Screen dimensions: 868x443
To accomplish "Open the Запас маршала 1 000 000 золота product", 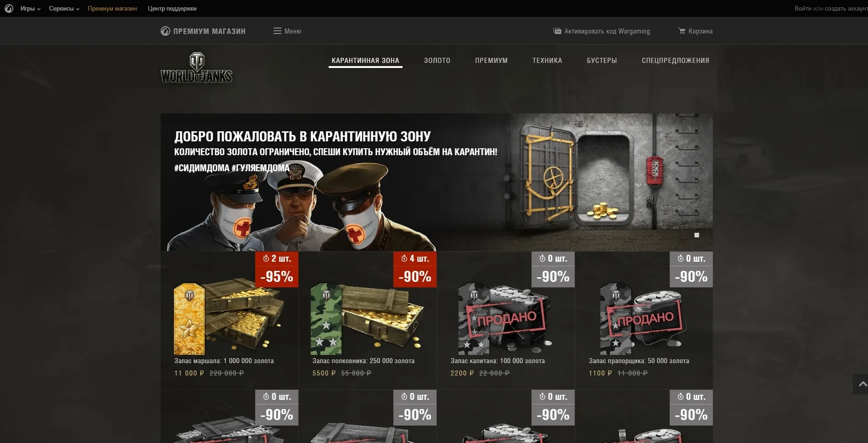I will (x=230, y=320).
